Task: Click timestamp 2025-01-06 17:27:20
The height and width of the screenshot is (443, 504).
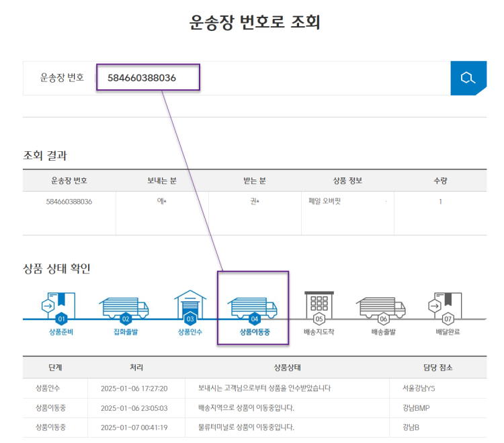Action: click(134, 389)
